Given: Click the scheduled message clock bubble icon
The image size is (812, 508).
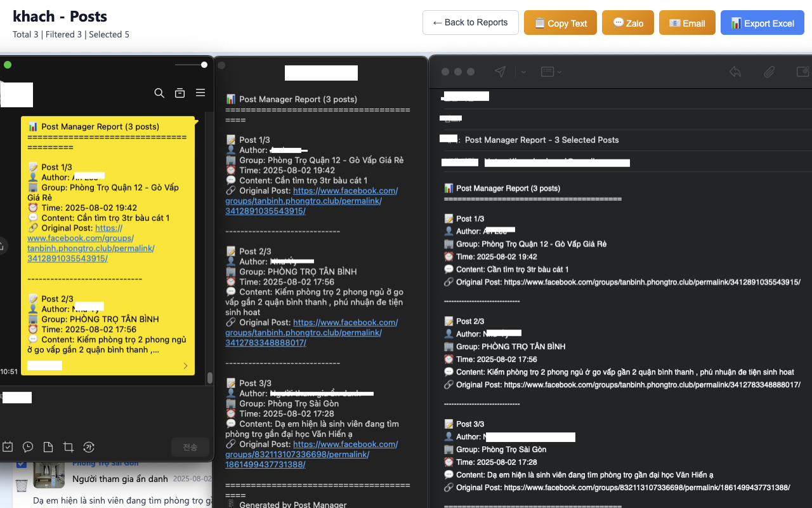Looking at the screenshot, I should pos(28,447).
